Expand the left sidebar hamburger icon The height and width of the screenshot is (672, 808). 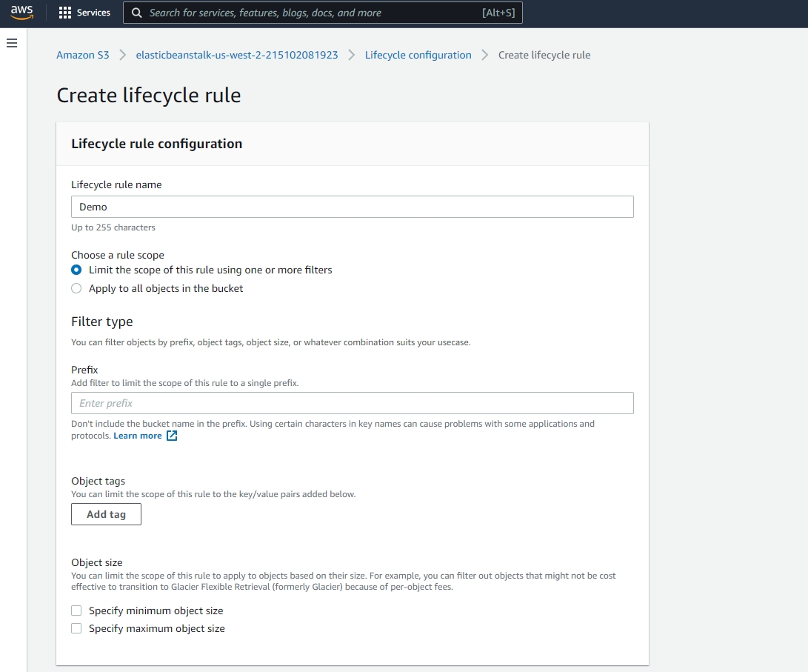[x=11, y=43]
